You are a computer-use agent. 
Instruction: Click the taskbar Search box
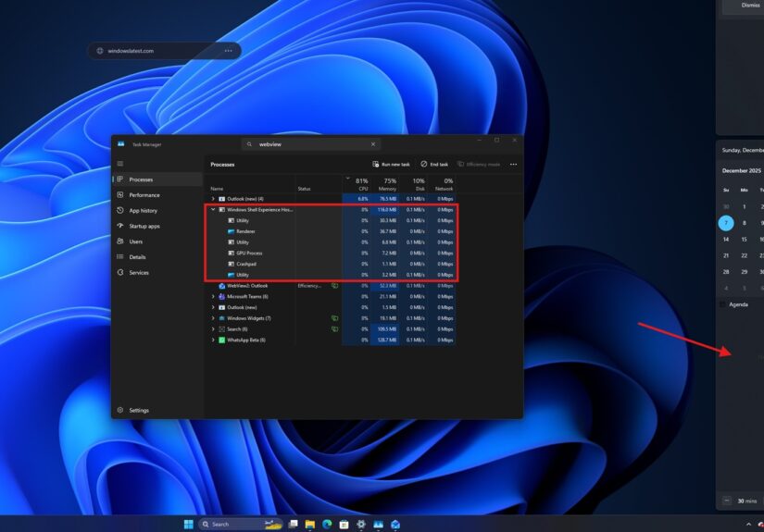pyautogui.click(x=241, y=525)
